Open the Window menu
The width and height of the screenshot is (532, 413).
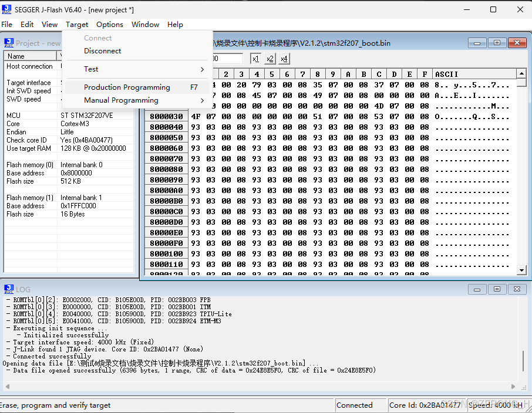(x=145, y=25)
